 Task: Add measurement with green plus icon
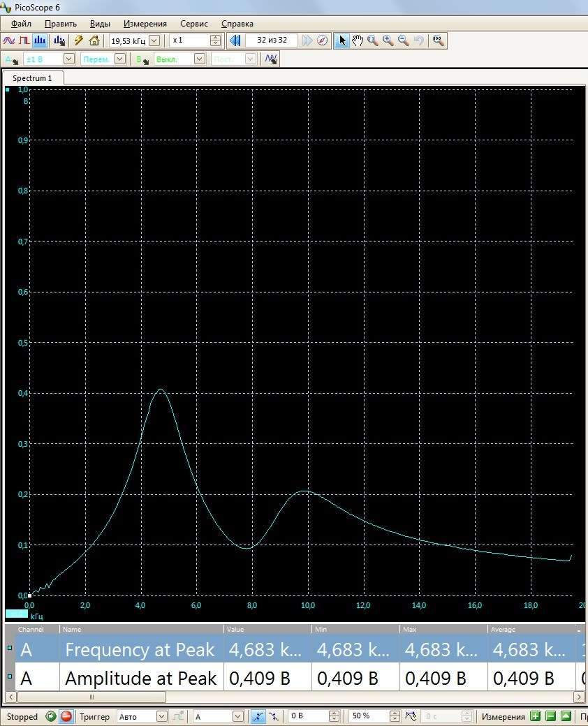535,716
